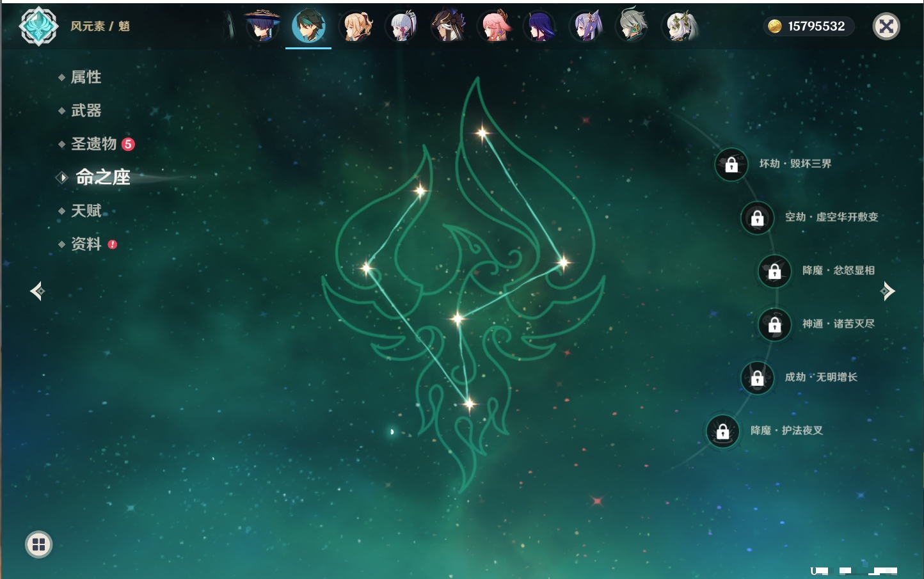
Task: Go to the previous character with left arrow
Action: click(x=37, y=291)
